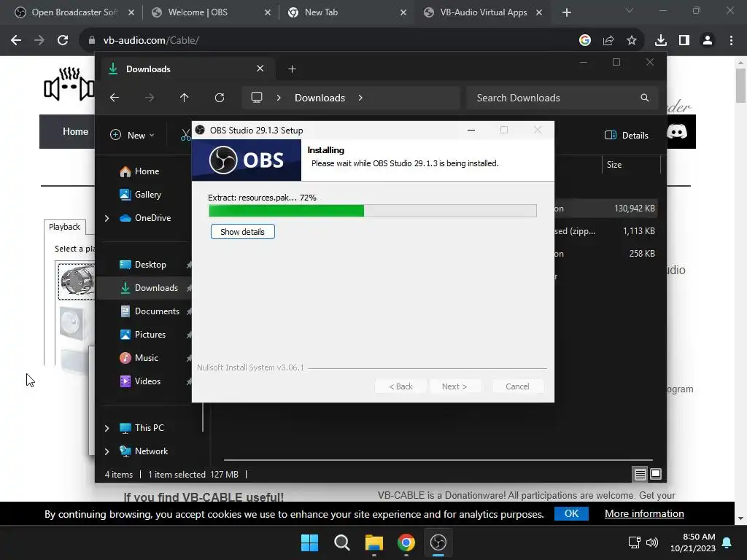Open notifications bell in taskbar
The width and height of the screenshot is (747, 560).
(727, 542)
